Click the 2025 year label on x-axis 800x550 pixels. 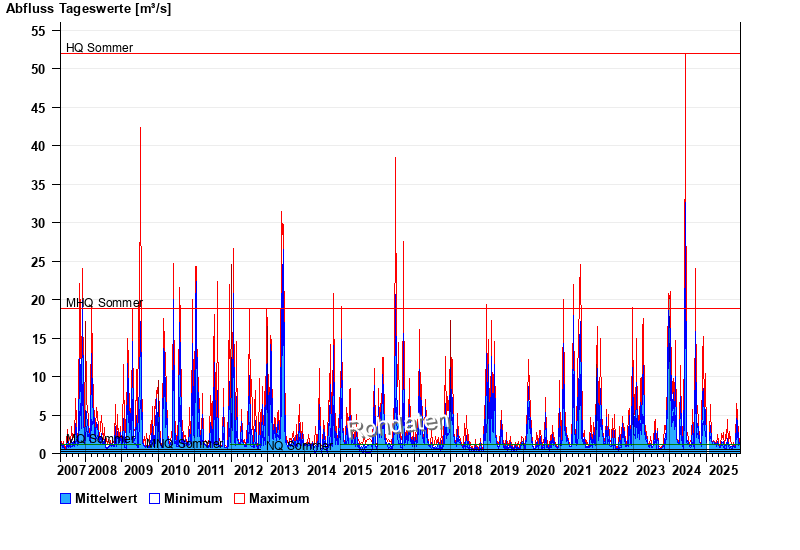click(x=722, y=470)
